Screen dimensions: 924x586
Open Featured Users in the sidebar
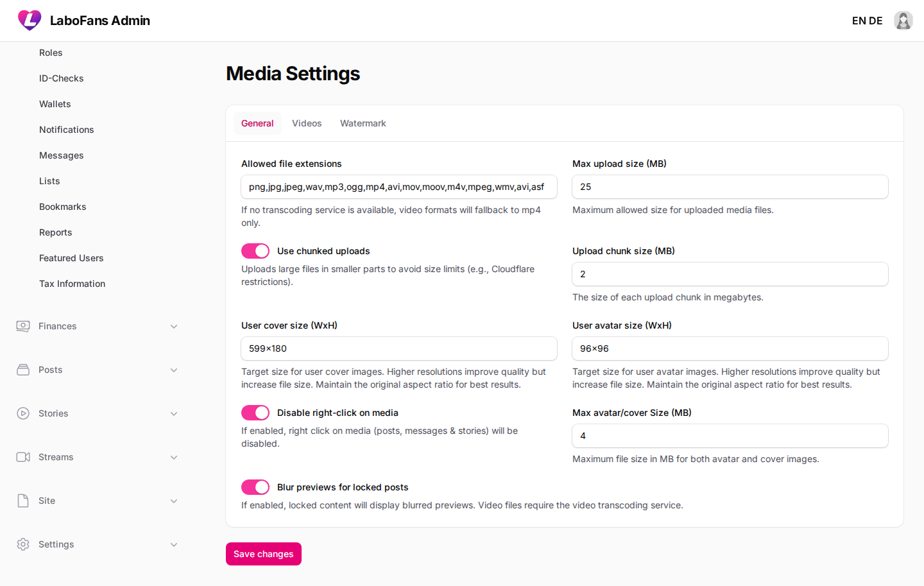tap(71, 258)
